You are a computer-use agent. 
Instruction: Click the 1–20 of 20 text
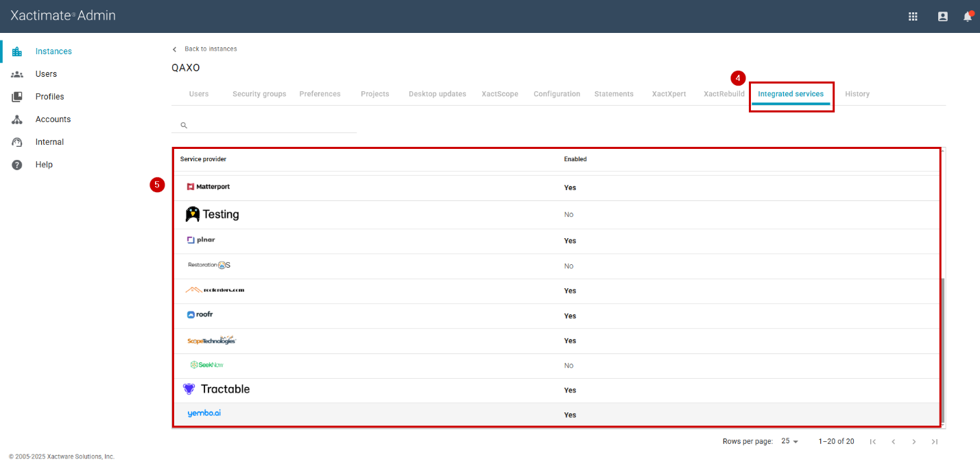[x=836, y=441]
